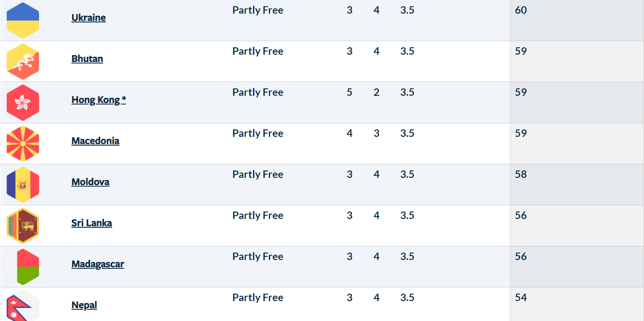Open the Ukraine country link
The image size is (644, 321).
click(89, 18)
